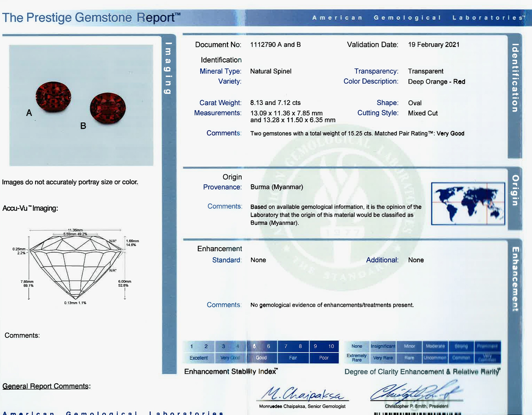Click the Good stability index cell
Screen dimensions: 532x415
pos(261,358)
